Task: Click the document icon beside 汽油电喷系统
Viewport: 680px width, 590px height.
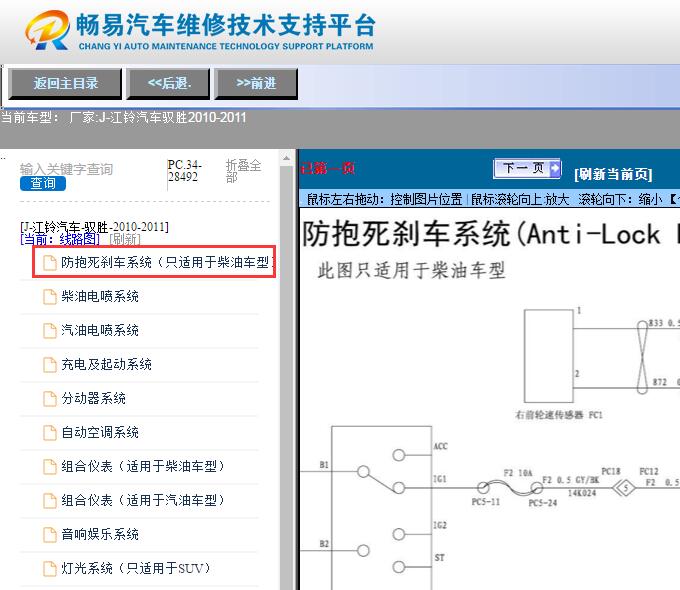Action: click(x=50, y=331)
